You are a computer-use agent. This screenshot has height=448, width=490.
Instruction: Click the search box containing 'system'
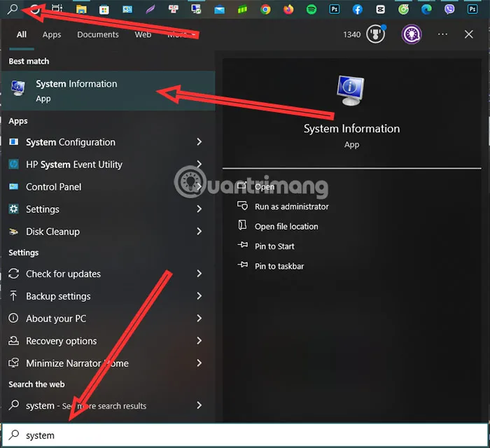coord(245,435)
